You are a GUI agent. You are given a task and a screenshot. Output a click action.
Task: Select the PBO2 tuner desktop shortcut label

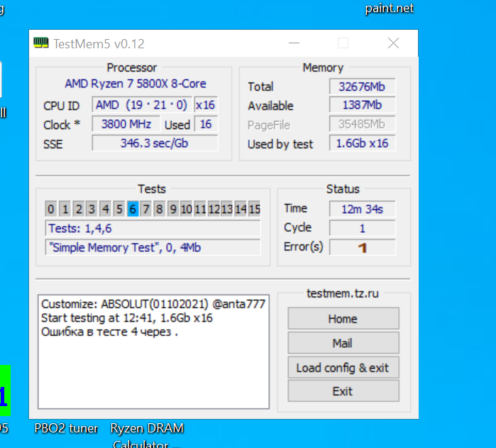(66, 428)
